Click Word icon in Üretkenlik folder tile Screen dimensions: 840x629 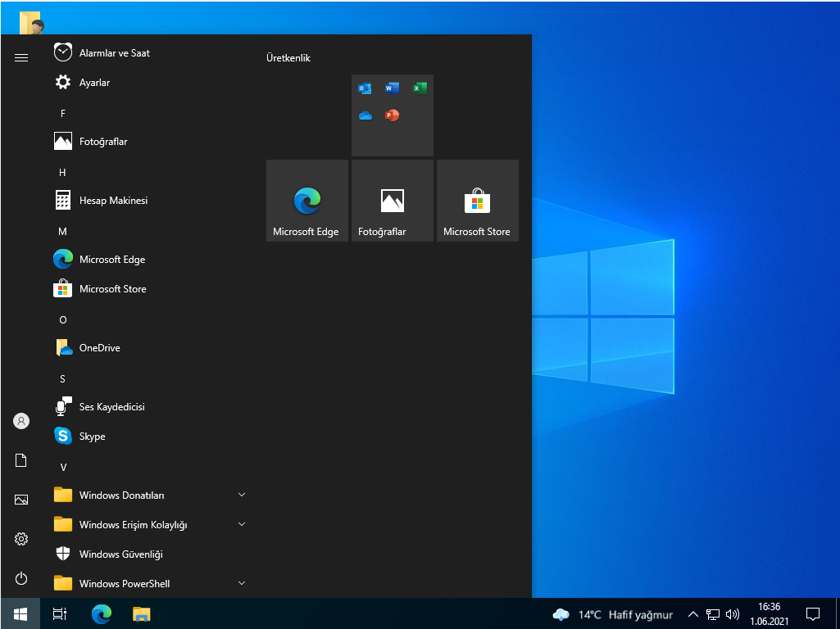393,88
